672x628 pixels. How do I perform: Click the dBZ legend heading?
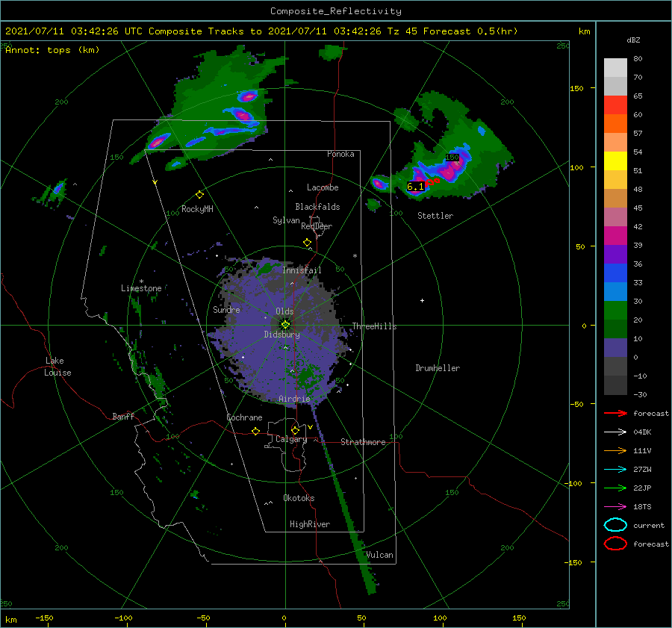pos(633,40)
